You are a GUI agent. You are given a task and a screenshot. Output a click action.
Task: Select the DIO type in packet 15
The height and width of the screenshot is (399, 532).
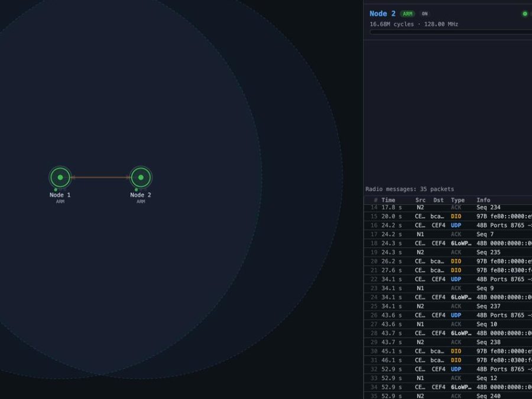(456, 216)
